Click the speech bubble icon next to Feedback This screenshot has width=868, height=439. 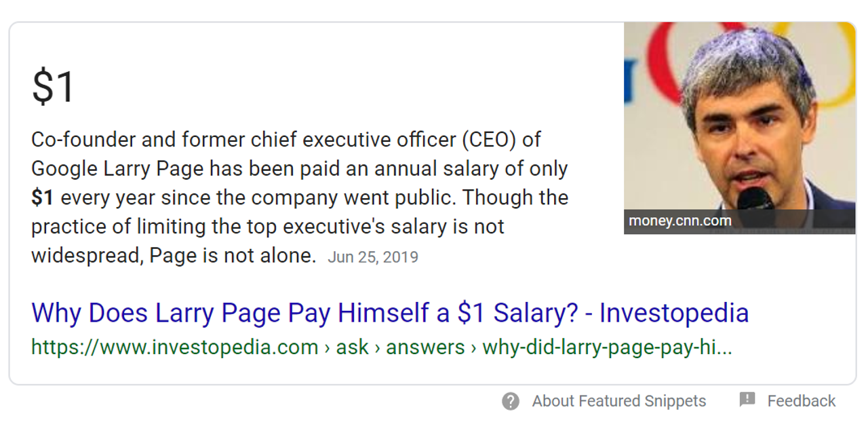pos(747,400)
